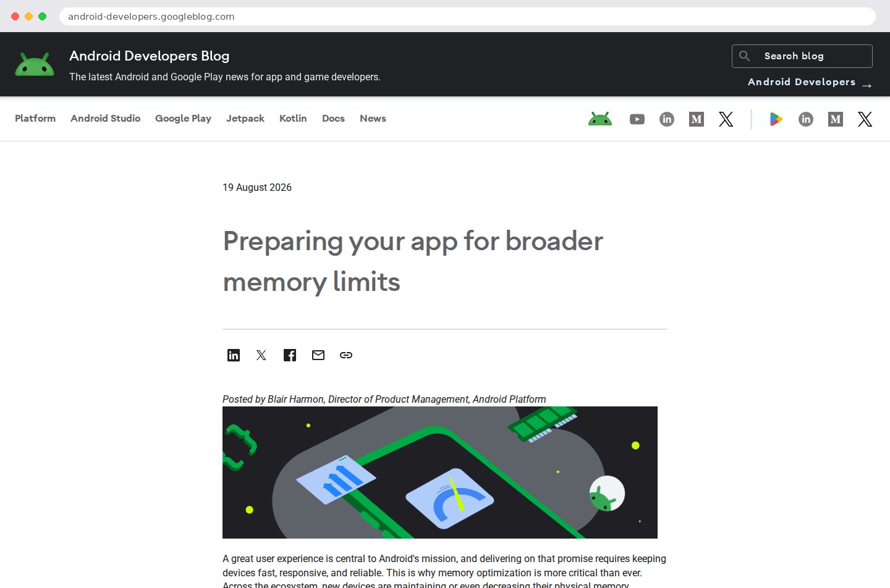This screenshot has width=890, height=588.
Task: Open the News menu item
Action: [373, 119]
